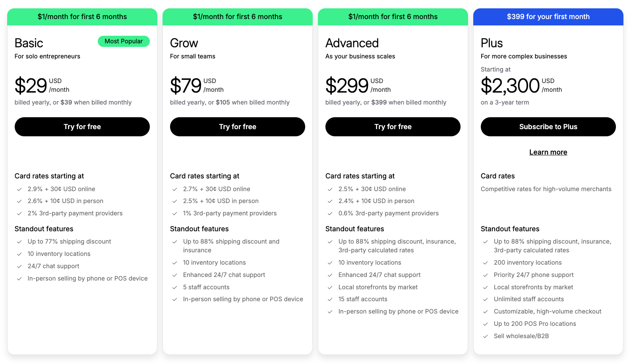
Task: Click checkmark beside Priority 24/7 phone support
Action: (x=485, y=275)
